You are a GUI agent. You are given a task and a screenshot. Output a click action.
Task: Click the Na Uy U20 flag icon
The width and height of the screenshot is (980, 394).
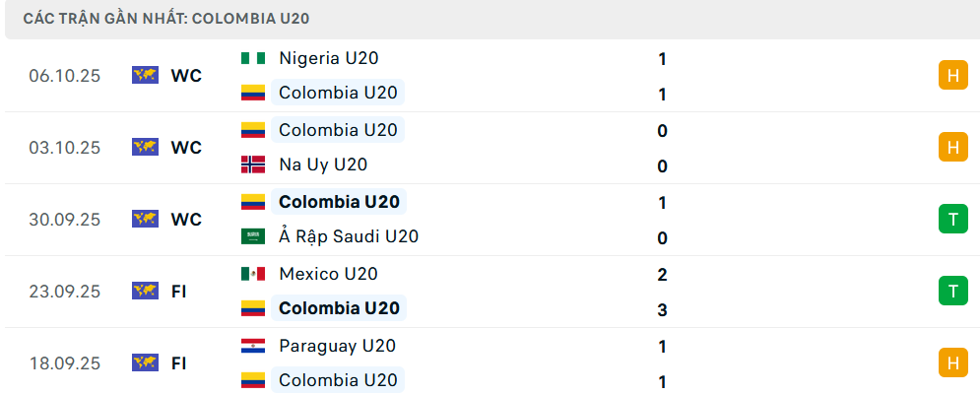pyautogui.click(x=253, y=164)
